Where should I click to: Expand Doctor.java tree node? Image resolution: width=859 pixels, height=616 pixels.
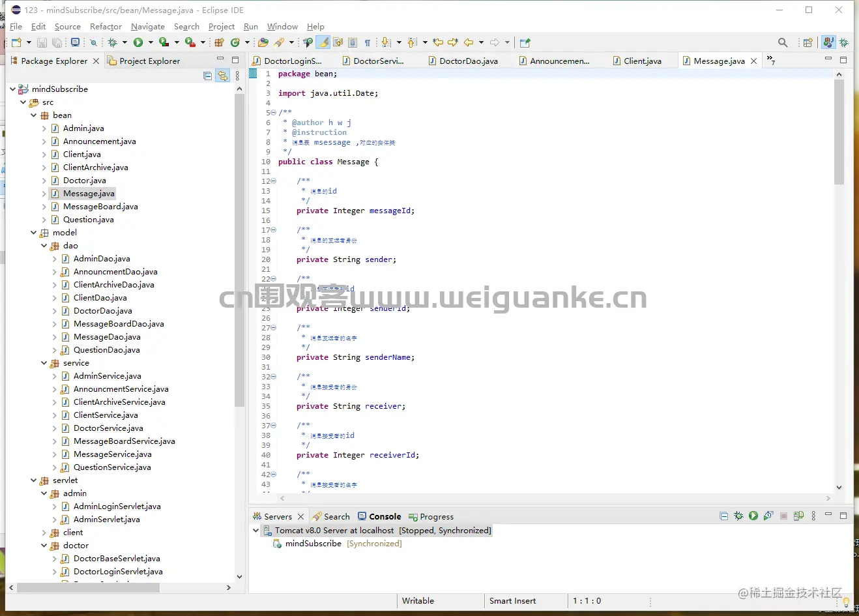[44, 180]
